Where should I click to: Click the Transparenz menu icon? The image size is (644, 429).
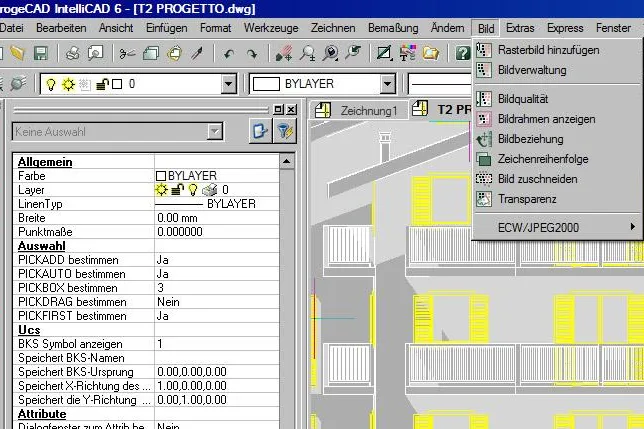point(484,199)
